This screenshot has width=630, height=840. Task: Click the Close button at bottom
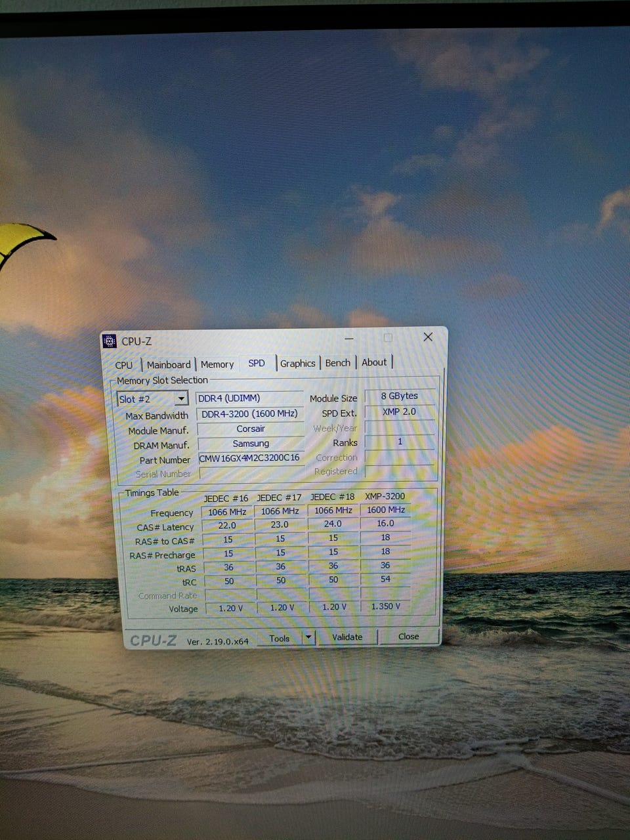(x=408, y=636)
